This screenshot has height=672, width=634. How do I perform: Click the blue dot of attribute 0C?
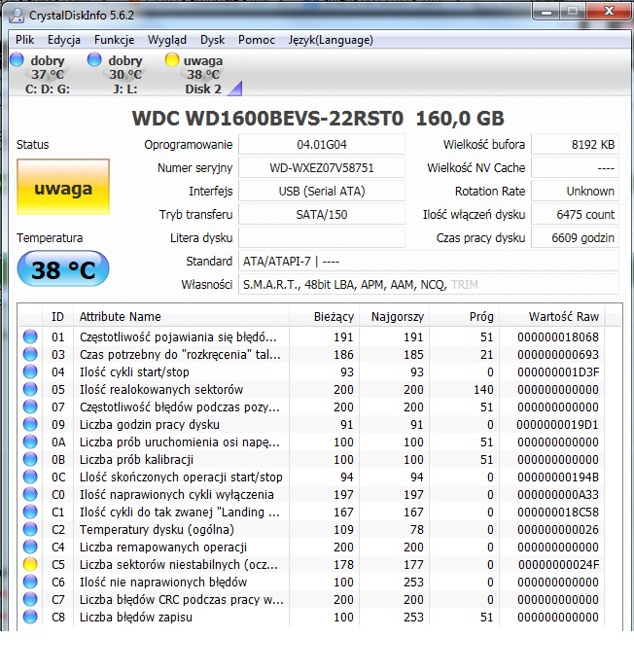[30, 477]
